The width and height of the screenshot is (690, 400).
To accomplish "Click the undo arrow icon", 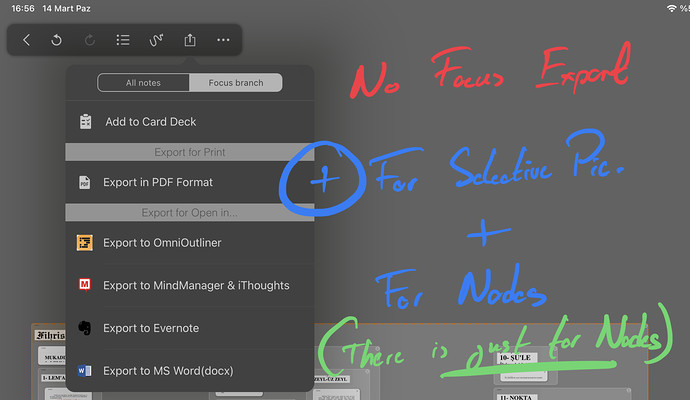I will [x=56, y=40].
